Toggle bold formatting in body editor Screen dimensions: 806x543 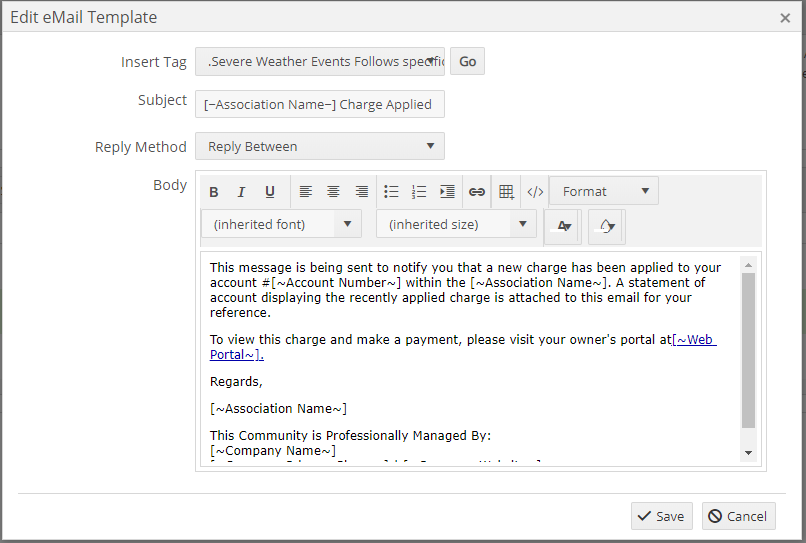click(x=214, y=192)
